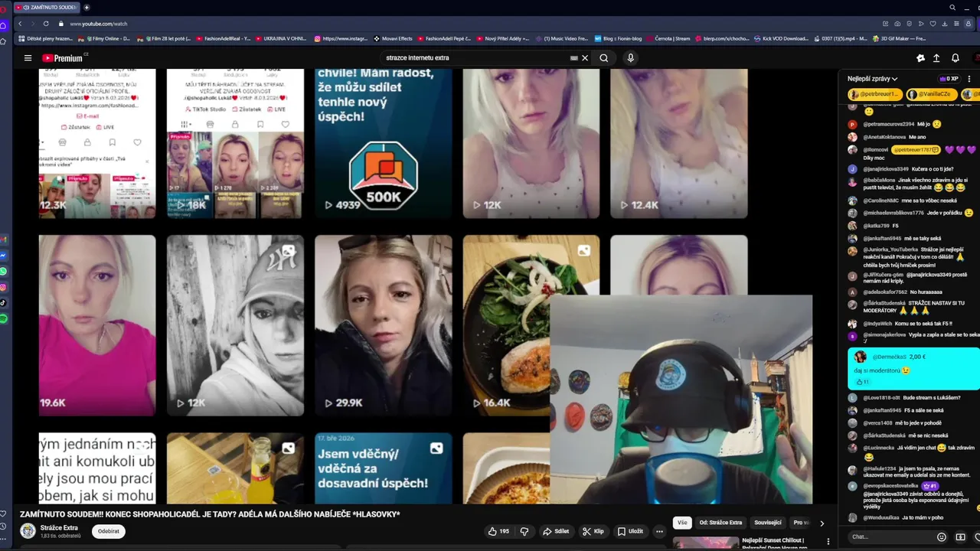The image size is (980, 551).
Task: Click the Sdílet share button
Action: [556, 531]
